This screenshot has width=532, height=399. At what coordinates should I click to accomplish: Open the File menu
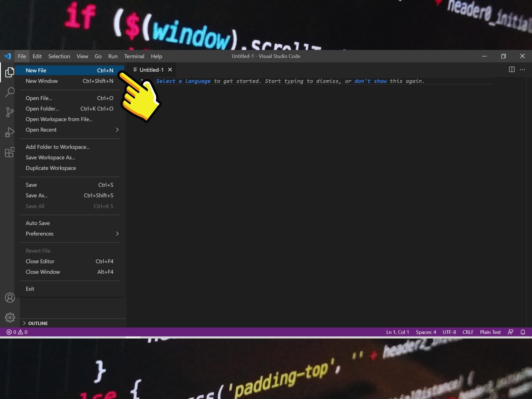[22, 56]
